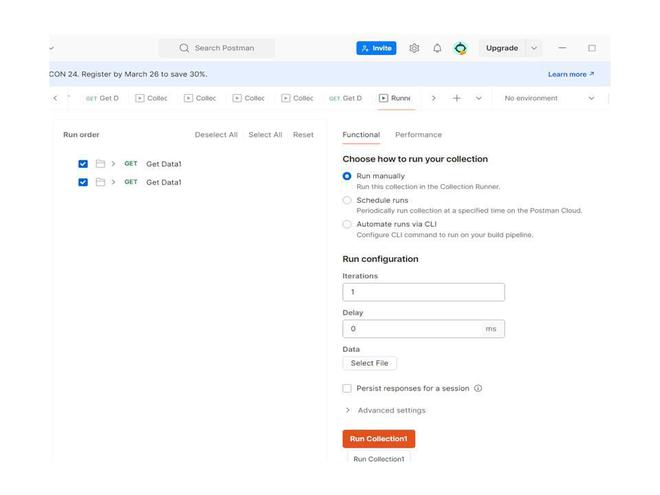
Task: Uncheck the first Get Data1 request
Action: pos(83,164)
